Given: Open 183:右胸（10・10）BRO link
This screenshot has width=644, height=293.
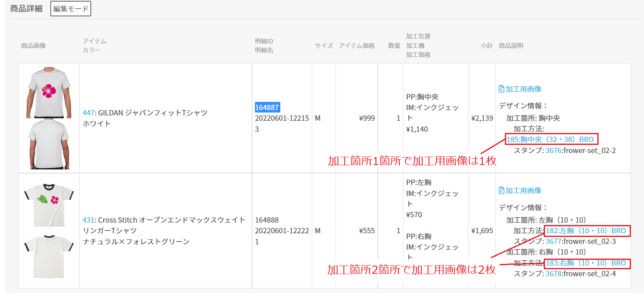Looking at the screenshot, I should [x=586, y=263].
